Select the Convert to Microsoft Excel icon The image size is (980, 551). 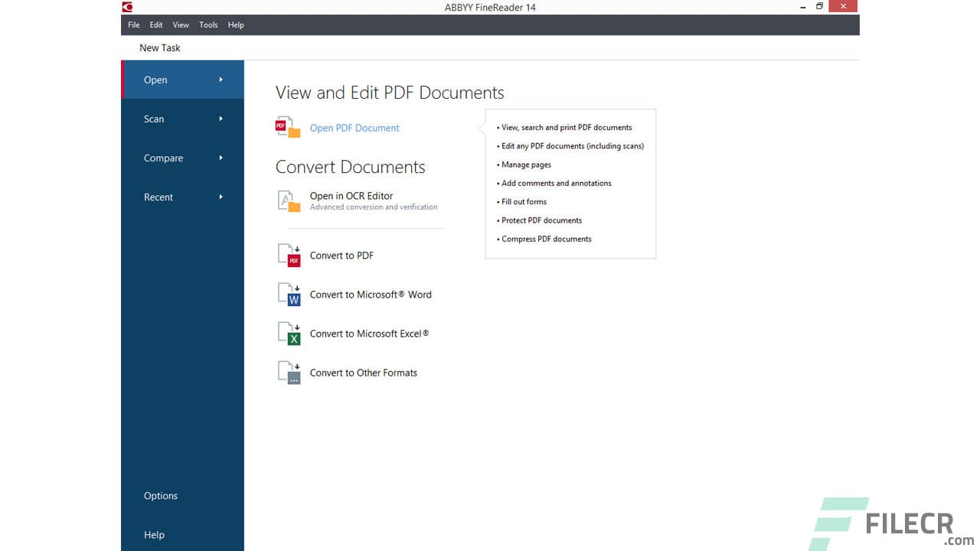[289, 334]
